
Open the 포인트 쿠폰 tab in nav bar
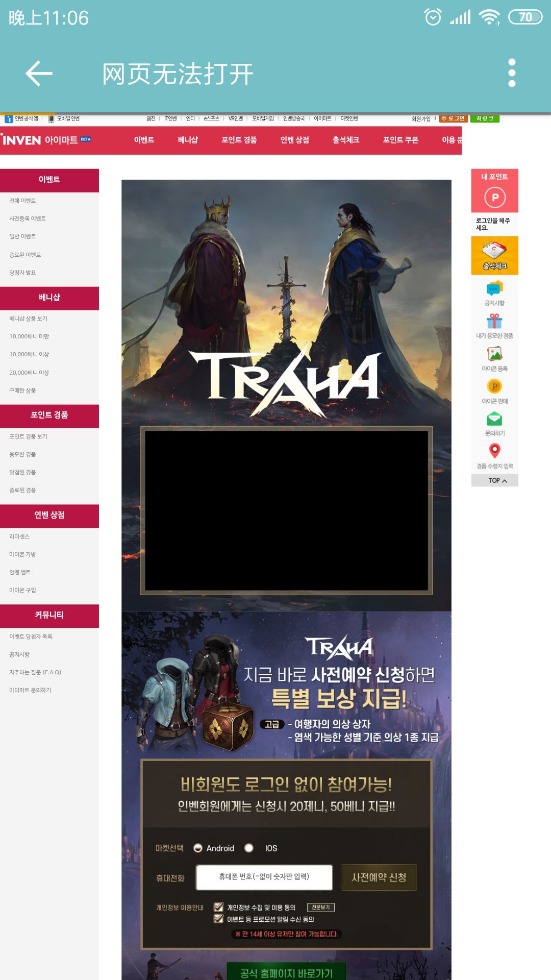coord(400,140)
